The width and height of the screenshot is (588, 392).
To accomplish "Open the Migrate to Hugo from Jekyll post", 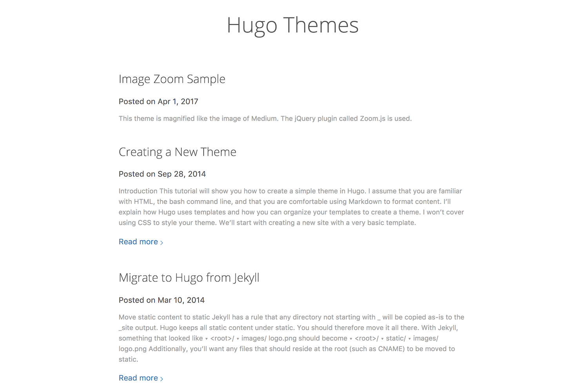I will 189,278.
